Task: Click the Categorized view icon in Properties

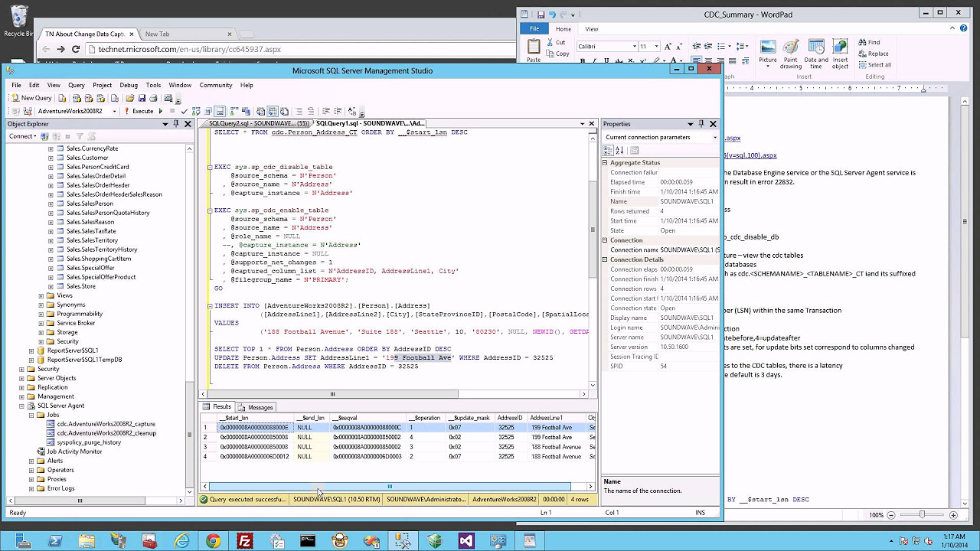Action: click(609, 150)
